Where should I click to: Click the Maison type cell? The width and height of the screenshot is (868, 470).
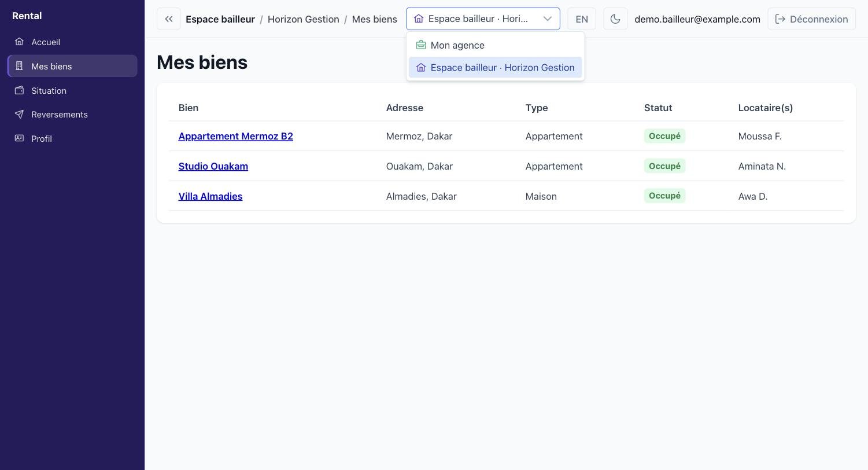tap(541, 196)
